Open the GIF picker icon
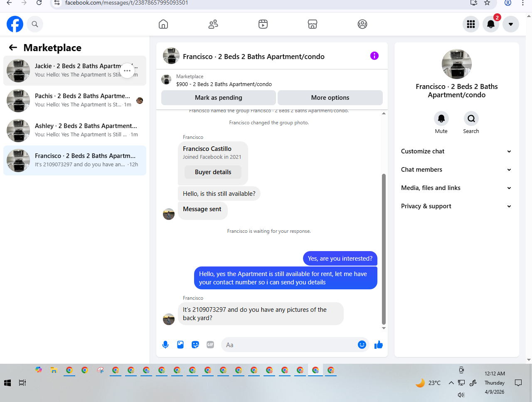This screenshot has width=532, height=402. tap(210, 345)
